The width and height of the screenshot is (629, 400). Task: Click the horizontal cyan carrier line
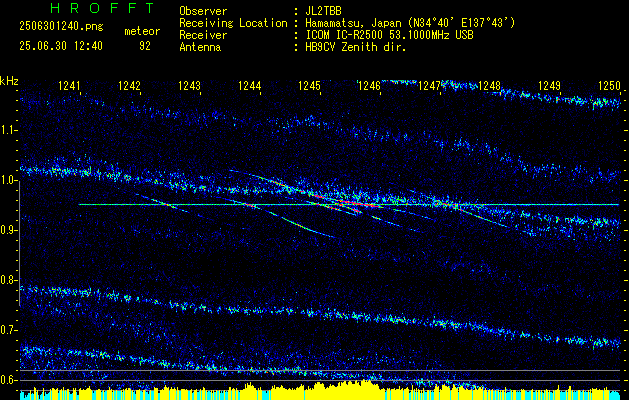pyautogui.click(x=349, y=205)
